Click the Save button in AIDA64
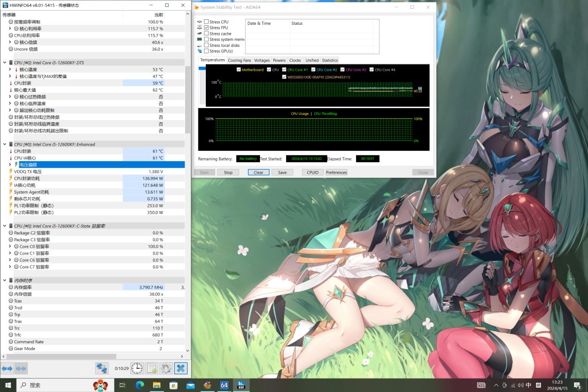 pyautogui.click(x=282, y=172)
